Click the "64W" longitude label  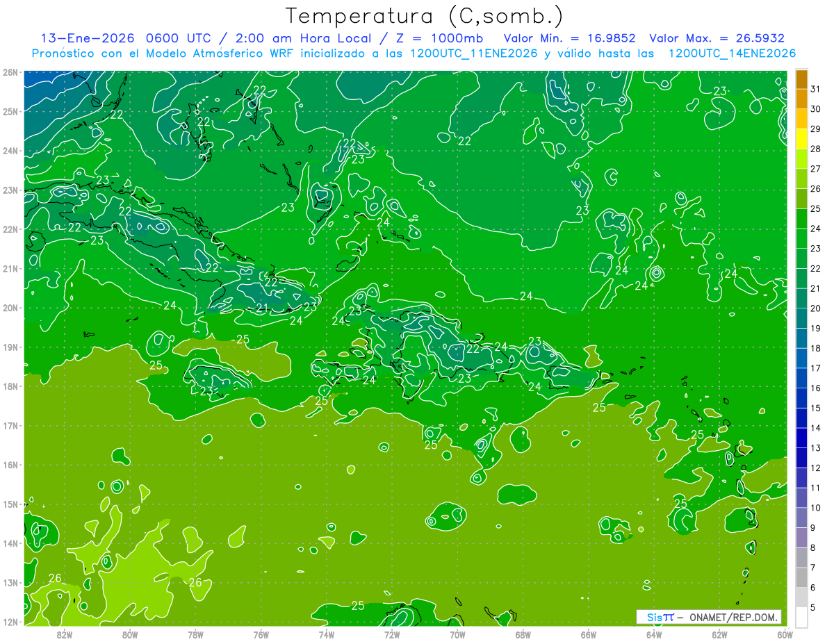pyautogui.click(x=654, y=634)
